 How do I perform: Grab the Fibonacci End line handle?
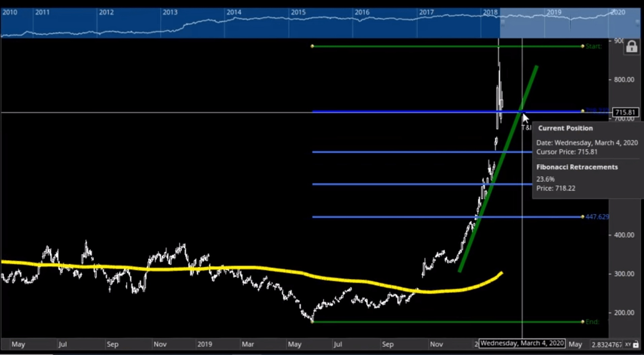pyautogui.click(x=583, y=322)
